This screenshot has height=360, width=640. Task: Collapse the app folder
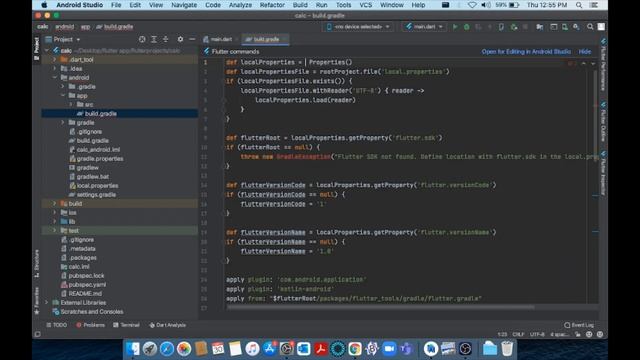click(63, 96)
